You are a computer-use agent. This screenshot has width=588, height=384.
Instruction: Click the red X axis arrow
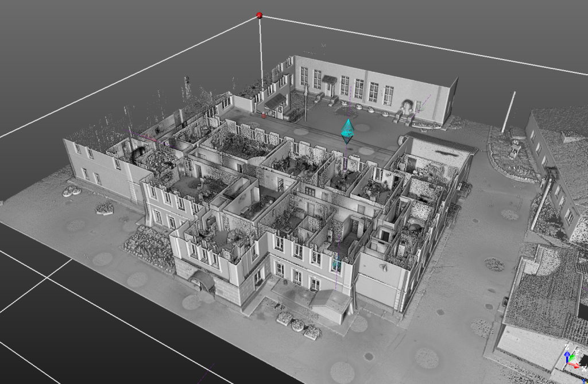[x=576, y=366]
